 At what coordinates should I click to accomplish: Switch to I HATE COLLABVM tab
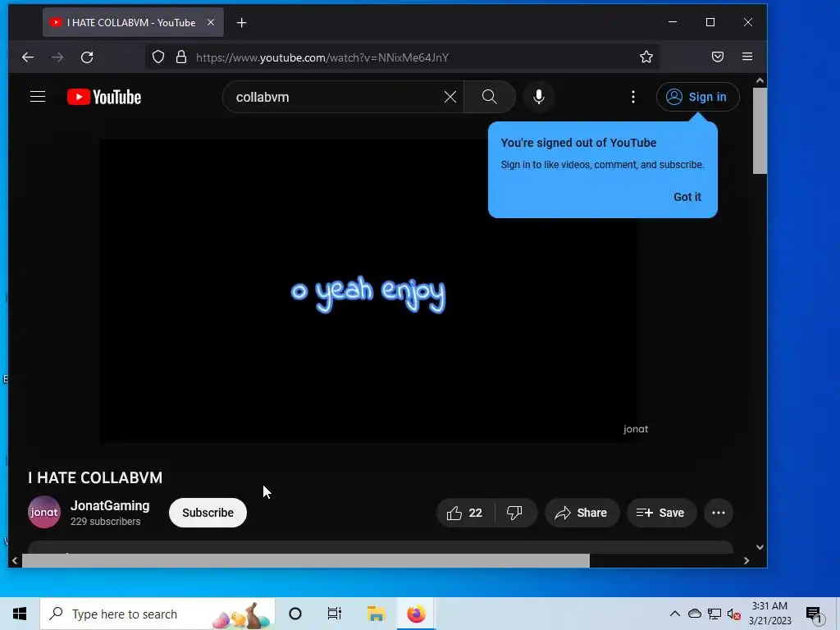tap(133, 22)
